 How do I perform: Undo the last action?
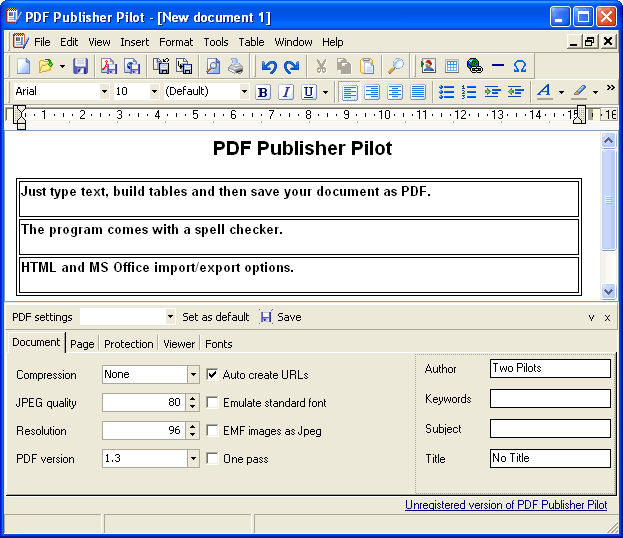[x=269, y=66]
